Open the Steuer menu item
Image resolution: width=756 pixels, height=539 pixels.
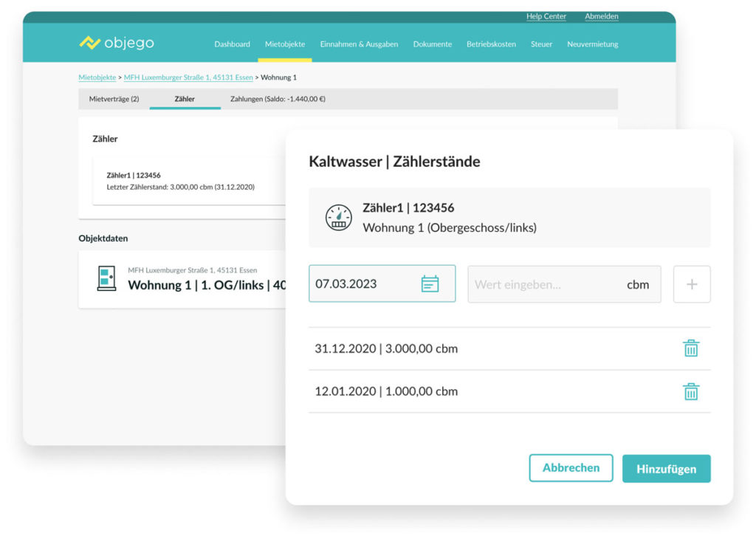pyautogui.click(x=541, y=44)
